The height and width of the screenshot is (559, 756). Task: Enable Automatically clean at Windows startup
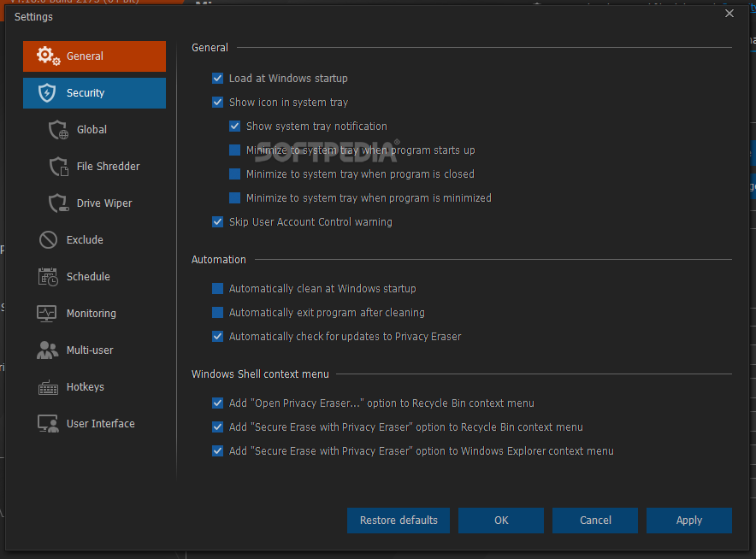tap(217, 289)
